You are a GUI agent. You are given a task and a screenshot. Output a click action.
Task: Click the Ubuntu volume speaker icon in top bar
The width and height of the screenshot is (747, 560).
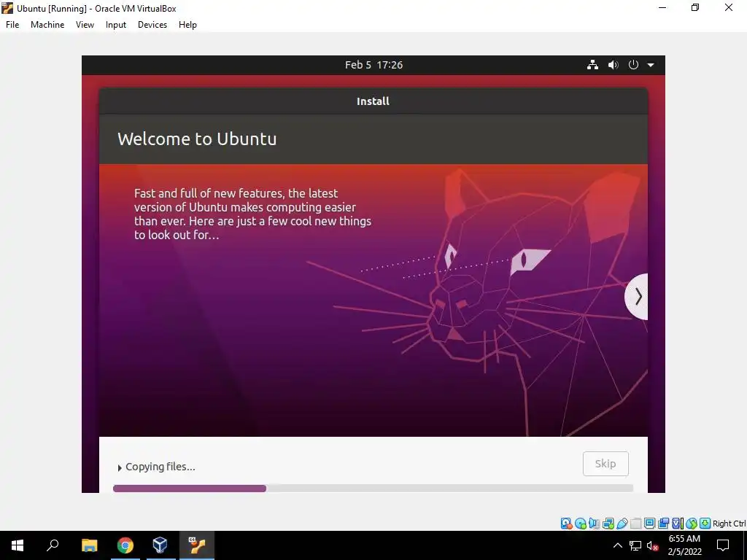(613, 65)
